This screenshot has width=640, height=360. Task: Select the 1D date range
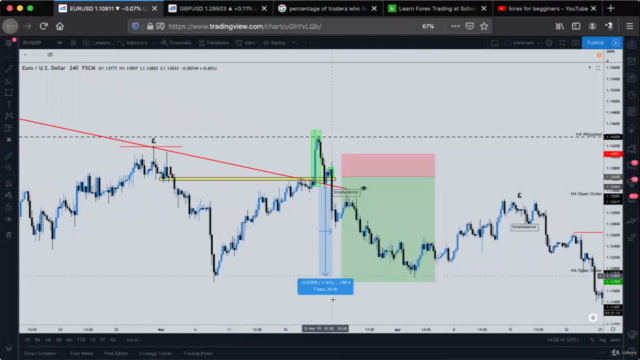(x=27, y=340)
